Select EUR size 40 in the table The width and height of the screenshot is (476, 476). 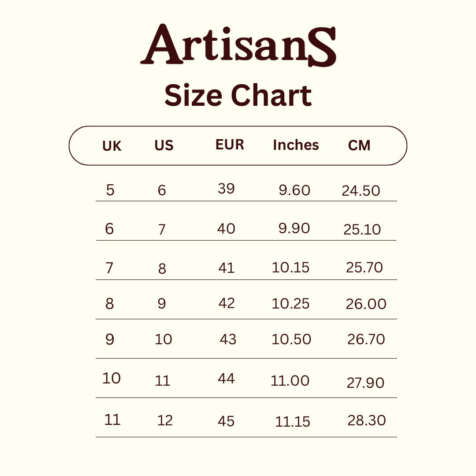click(226, 228)
